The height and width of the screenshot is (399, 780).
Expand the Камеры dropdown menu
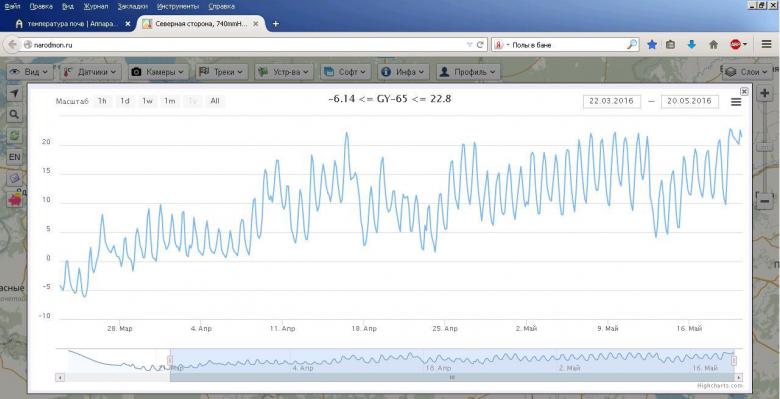159,72
